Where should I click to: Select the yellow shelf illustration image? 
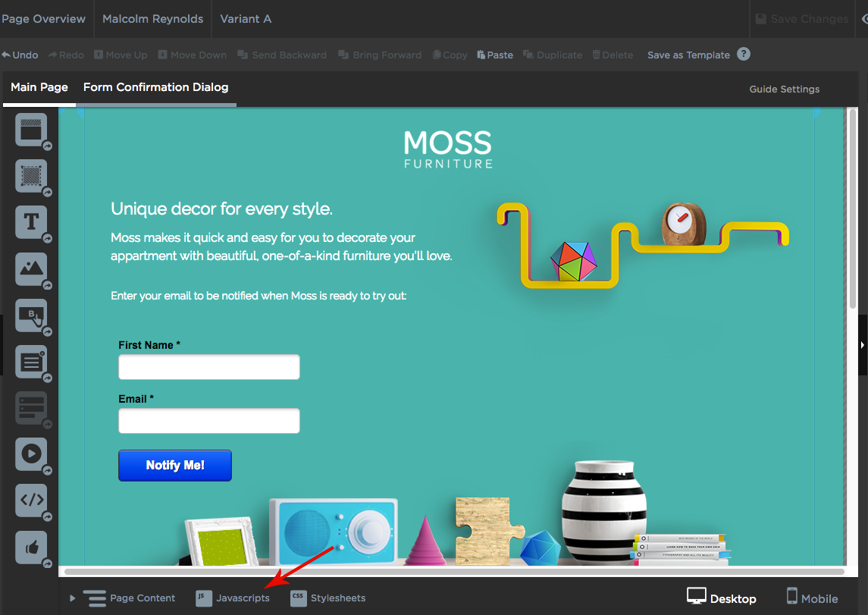pyautogui.click(x=643, y=245)
